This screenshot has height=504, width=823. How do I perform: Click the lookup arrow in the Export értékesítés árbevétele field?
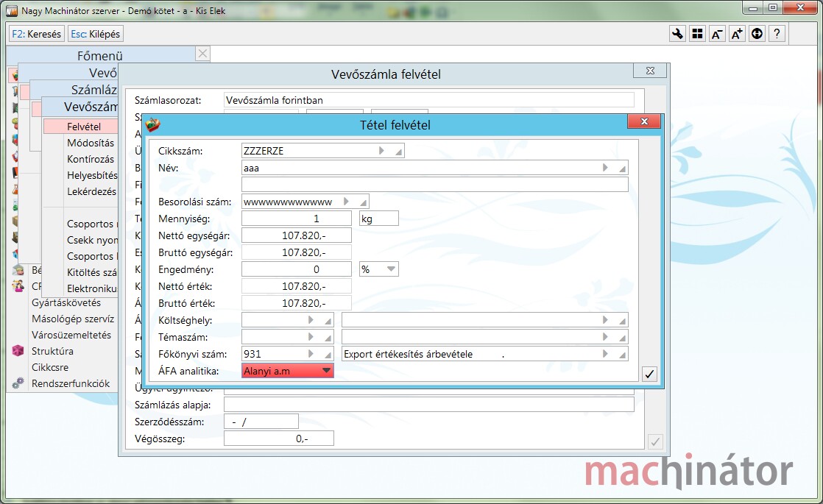[605, 354]
